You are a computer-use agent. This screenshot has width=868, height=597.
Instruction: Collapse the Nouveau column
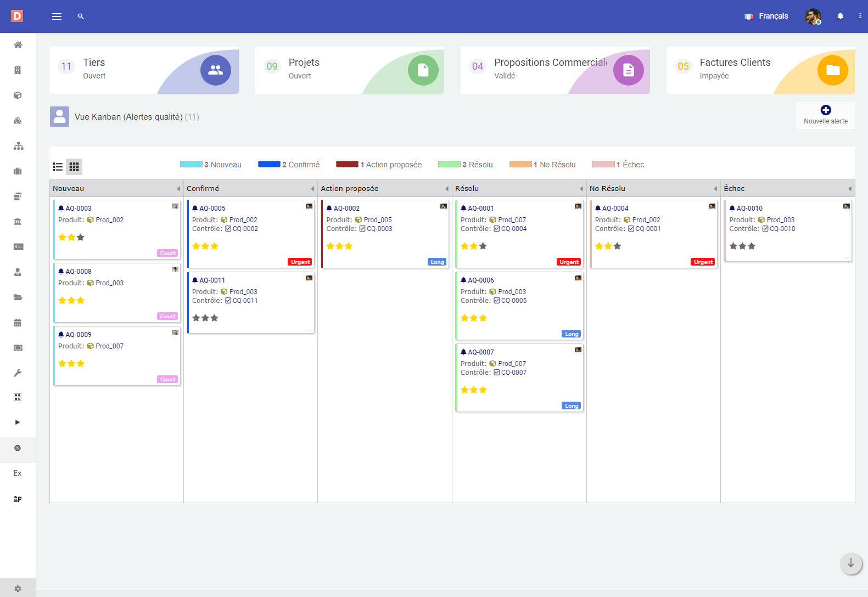[x=178, y=189]
